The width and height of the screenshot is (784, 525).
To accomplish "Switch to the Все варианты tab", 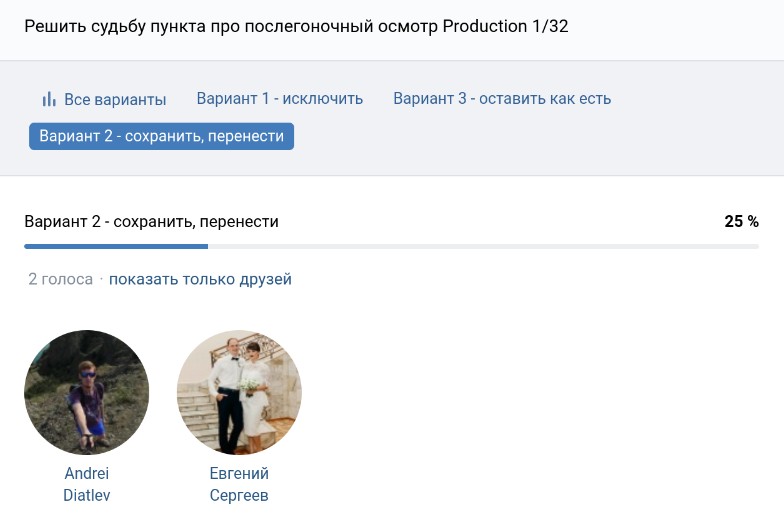I will click(x=114, y=99).
